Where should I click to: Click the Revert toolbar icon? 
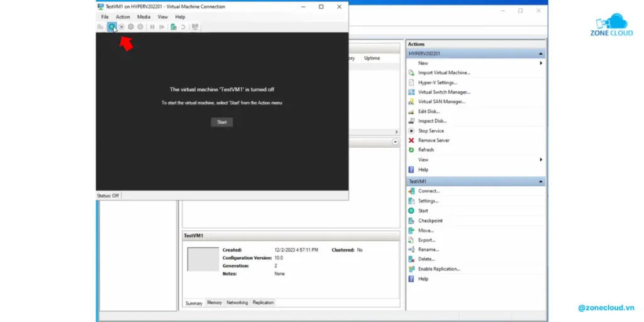[x=183, y=26]
